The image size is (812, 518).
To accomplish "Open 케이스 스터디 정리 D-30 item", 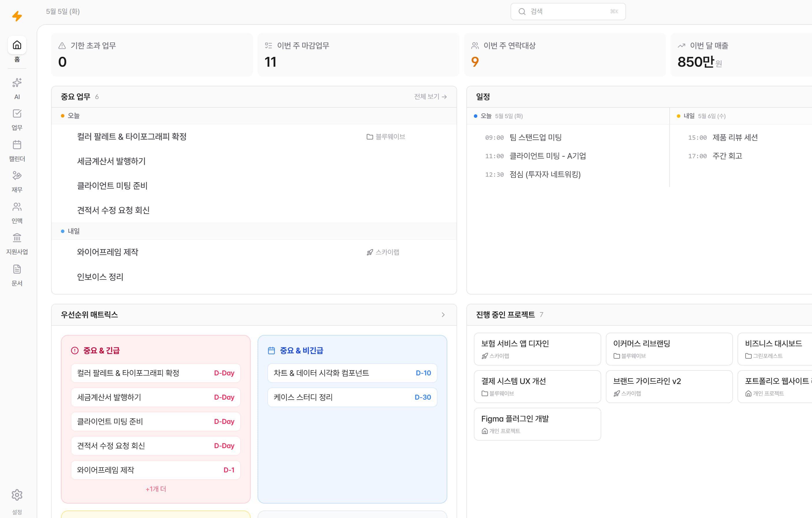I will pos(352,397).
